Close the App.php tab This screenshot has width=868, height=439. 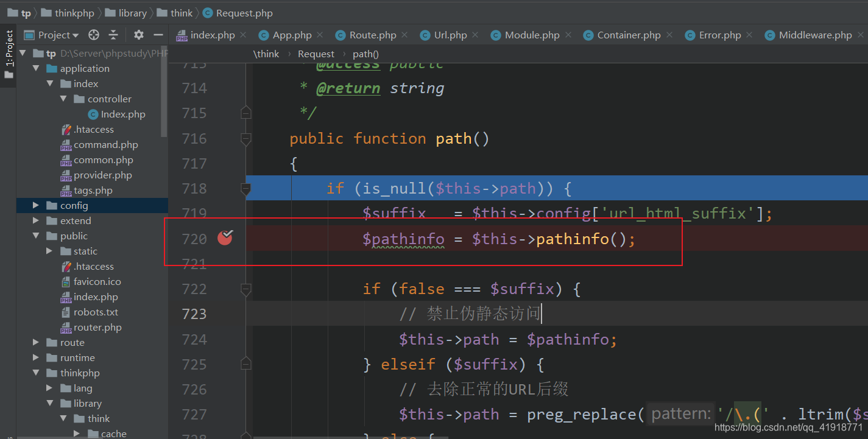[x=320, y=35]
